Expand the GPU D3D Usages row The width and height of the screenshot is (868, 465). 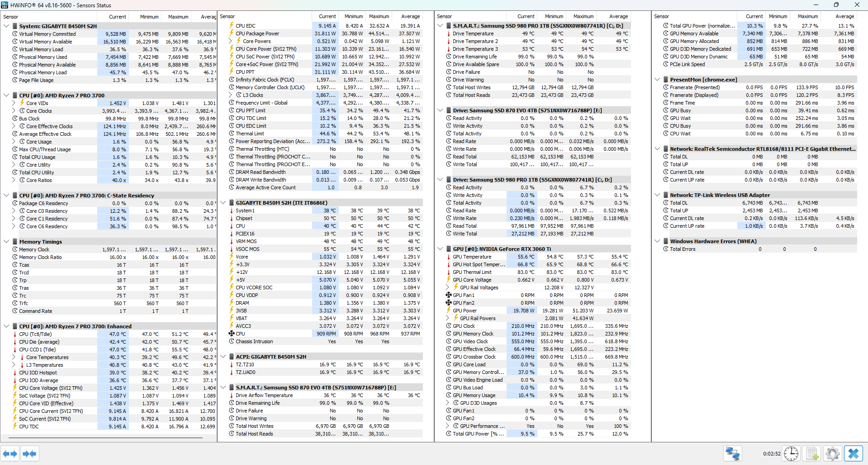pos(447,403)
